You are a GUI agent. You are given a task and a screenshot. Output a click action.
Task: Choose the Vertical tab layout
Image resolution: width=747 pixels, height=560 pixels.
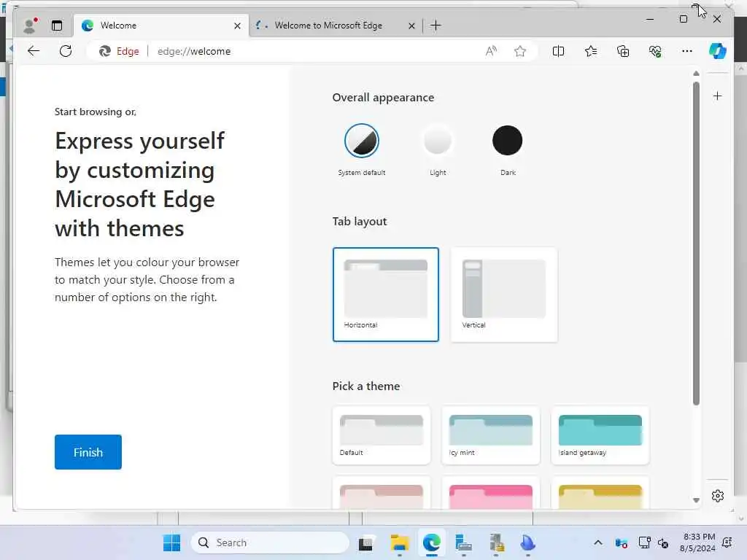tap(504, 295)
